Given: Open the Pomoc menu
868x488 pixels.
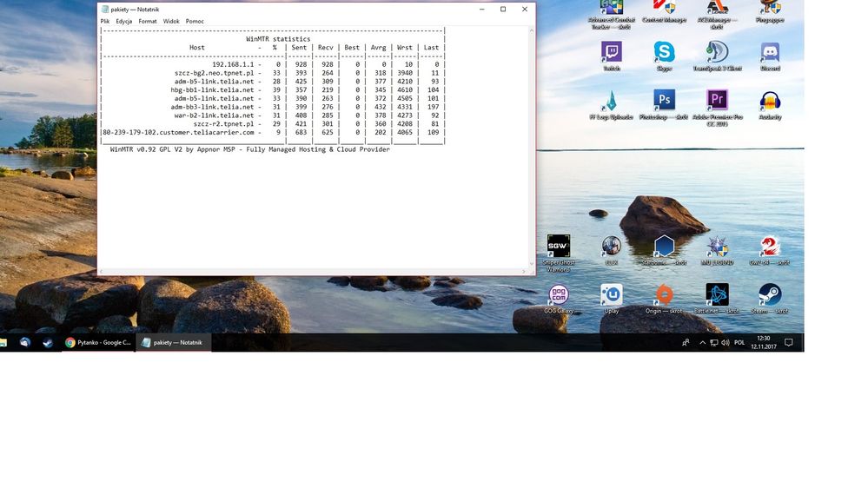Looking at the screenshot, I should pyautogui.click(x=195, y=21).
